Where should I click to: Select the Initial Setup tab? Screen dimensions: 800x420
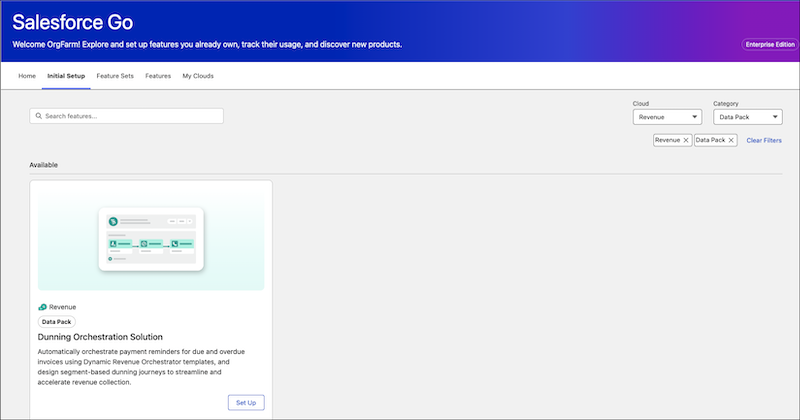(x=66, y=76)
